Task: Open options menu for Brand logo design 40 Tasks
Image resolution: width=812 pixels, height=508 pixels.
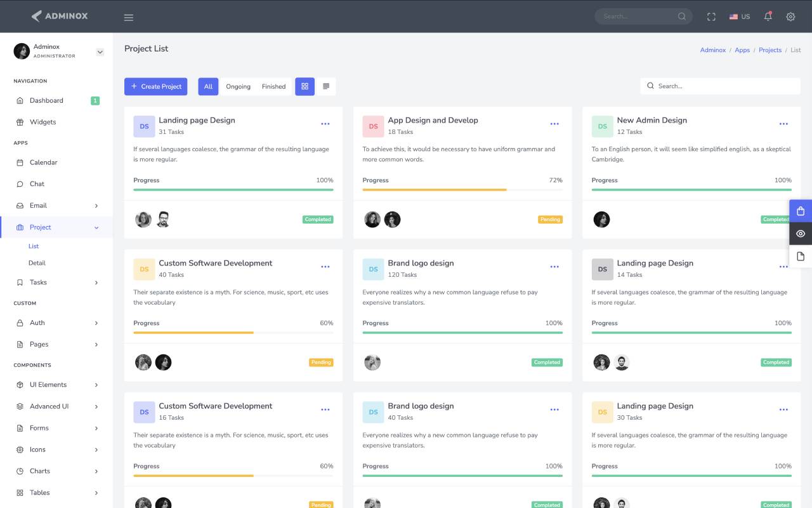Action: (554, 410)
